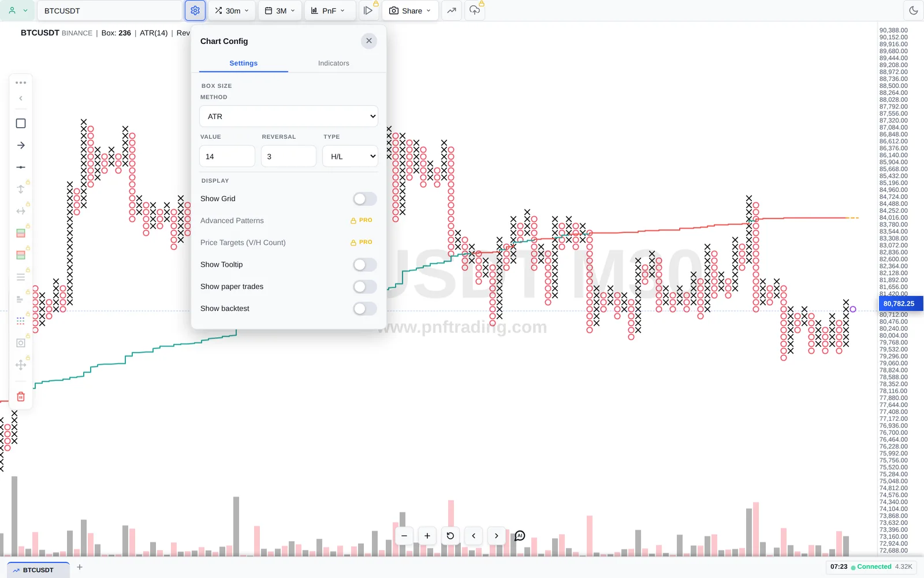The image size is (924, 578).
Task: Click the Reversal input field
Action: (x=289, y=156)
